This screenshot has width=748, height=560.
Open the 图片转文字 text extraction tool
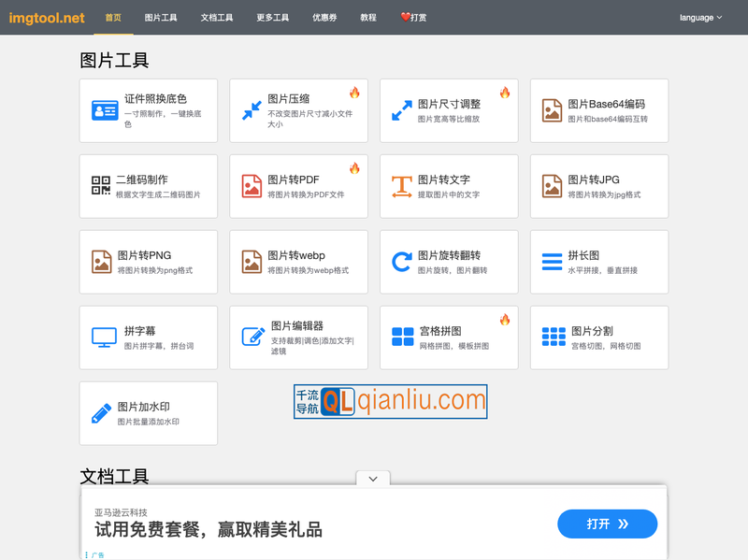pyautogui.click(x=449, y=185)
